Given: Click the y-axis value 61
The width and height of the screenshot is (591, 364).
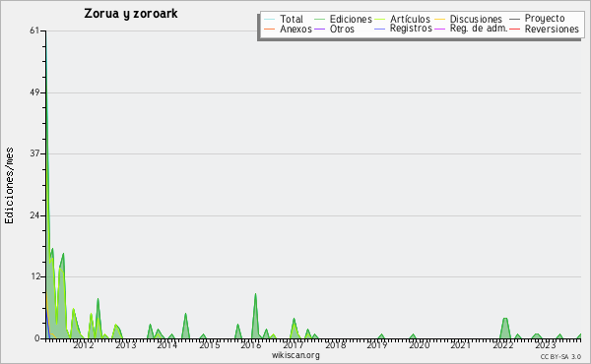Looking at the screenshot, I should pos(34,30).
